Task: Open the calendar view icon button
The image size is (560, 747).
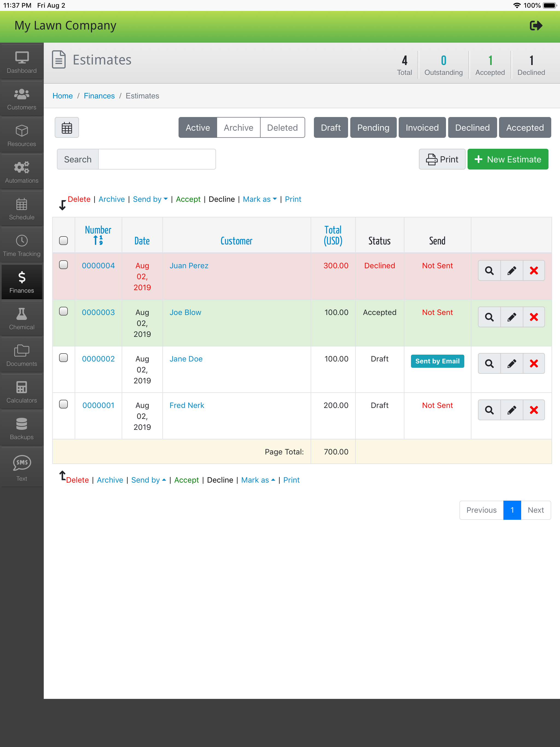Action: pyautogui.click(x=67, y=128)
